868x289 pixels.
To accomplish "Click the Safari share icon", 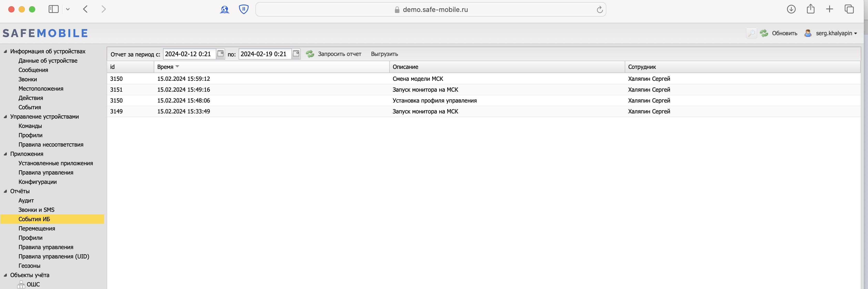I will [810, 9].
